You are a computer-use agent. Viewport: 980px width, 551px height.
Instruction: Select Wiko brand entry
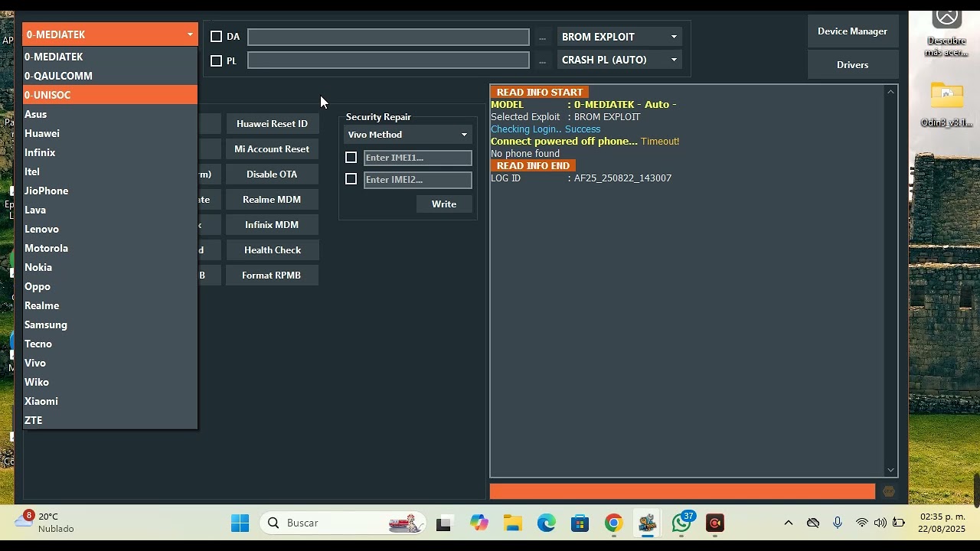pyautogui.click(x=110, y=382)
